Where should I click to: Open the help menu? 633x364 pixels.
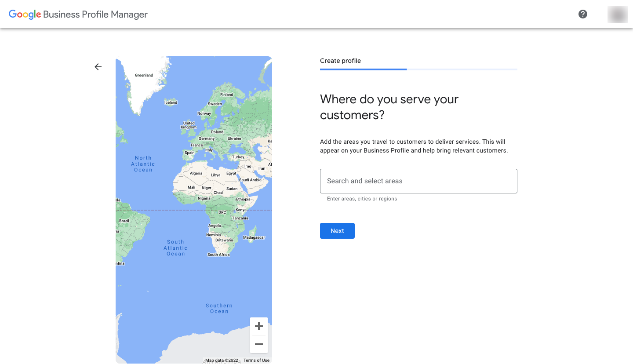[582, 14]
